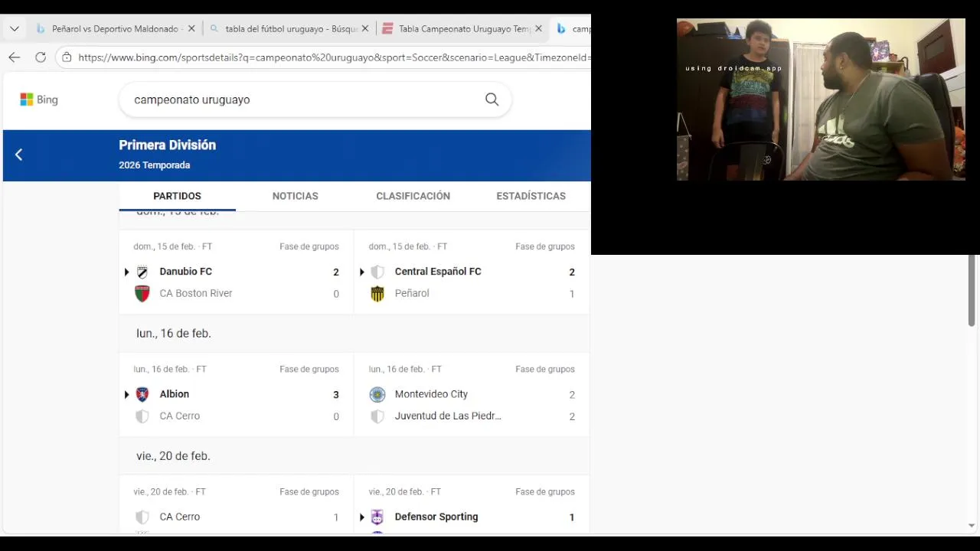Click the Defensor Sporting crest

tap(377, 517)
